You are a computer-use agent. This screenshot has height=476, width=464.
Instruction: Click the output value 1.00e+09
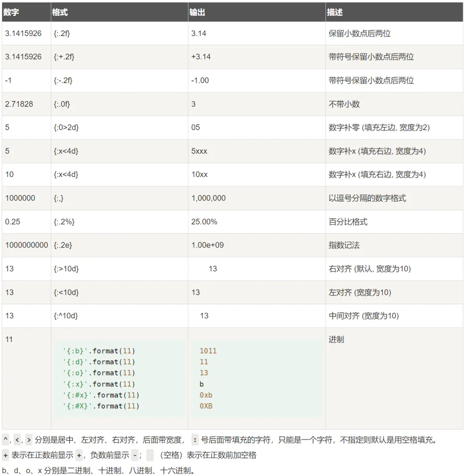click(208, 245)
